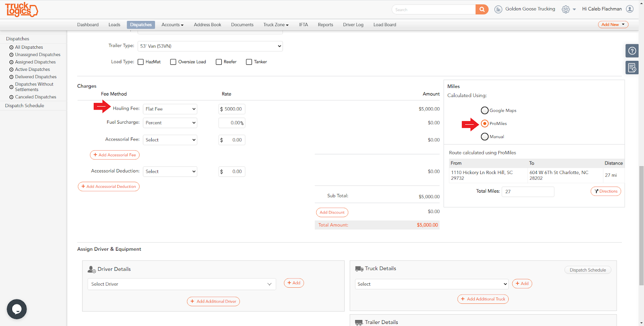The image size is (644, 326).
Task: Click the user profile avatar icon
Action: (630, 9)
